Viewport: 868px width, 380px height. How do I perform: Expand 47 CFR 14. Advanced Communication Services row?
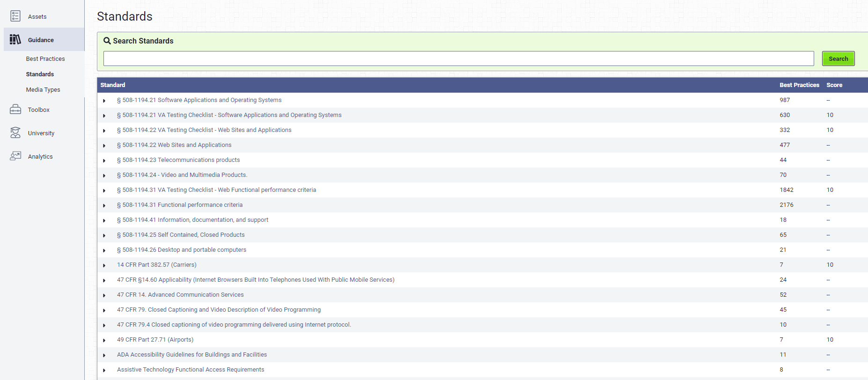[104, 295]
